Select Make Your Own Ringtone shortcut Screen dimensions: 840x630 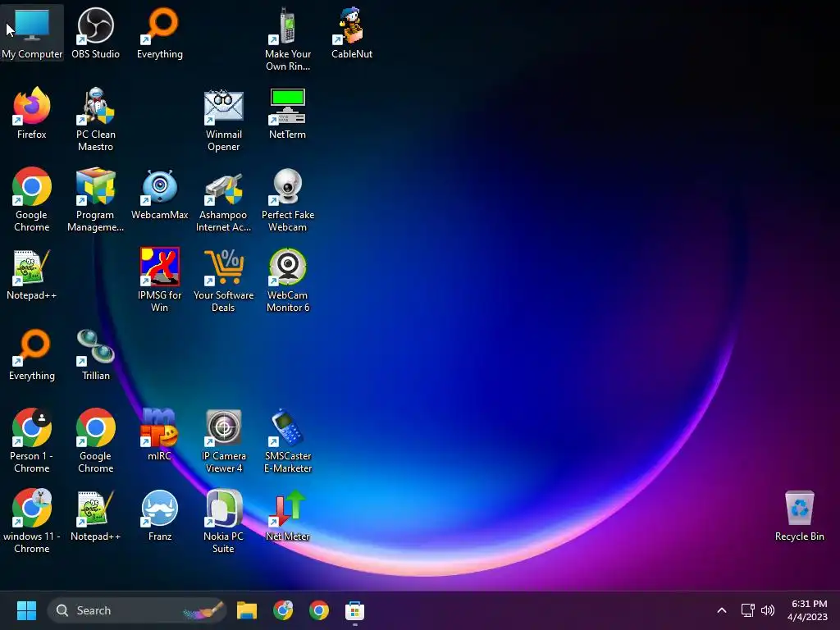click(x=288, y=39)
